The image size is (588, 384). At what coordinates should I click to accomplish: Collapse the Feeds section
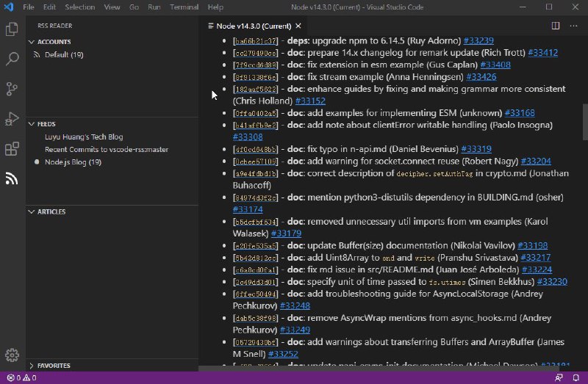pyautogui.click(x=46, y=124)
